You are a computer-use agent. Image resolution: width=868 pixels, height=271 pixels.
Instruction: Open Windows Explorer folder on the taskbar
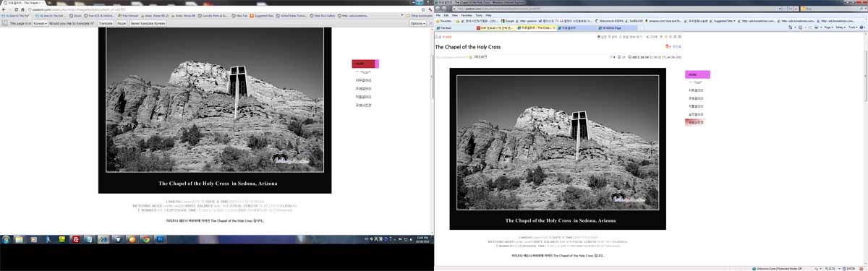pos(20,238)
